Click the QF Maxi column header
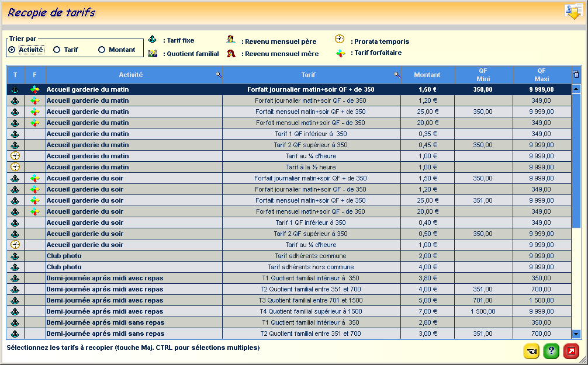 point(541,75)
